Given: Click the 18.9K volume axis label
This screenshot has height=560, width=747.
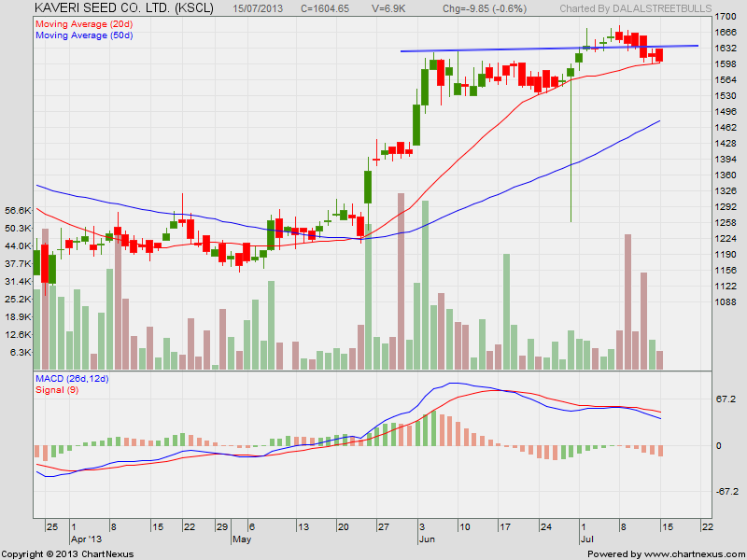Looking at the screenshot, I should tap(18, 316).
